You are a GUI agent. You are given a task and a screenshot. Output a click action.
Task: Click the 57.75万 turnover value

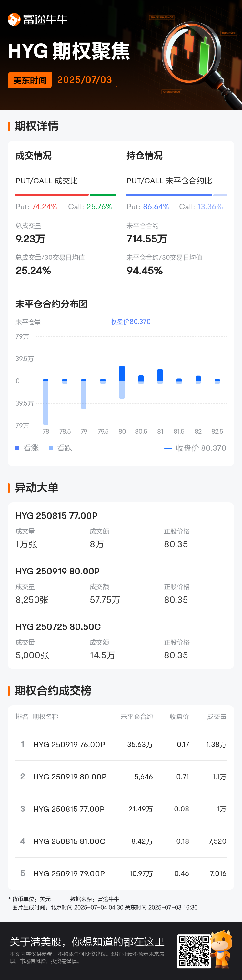105,600
